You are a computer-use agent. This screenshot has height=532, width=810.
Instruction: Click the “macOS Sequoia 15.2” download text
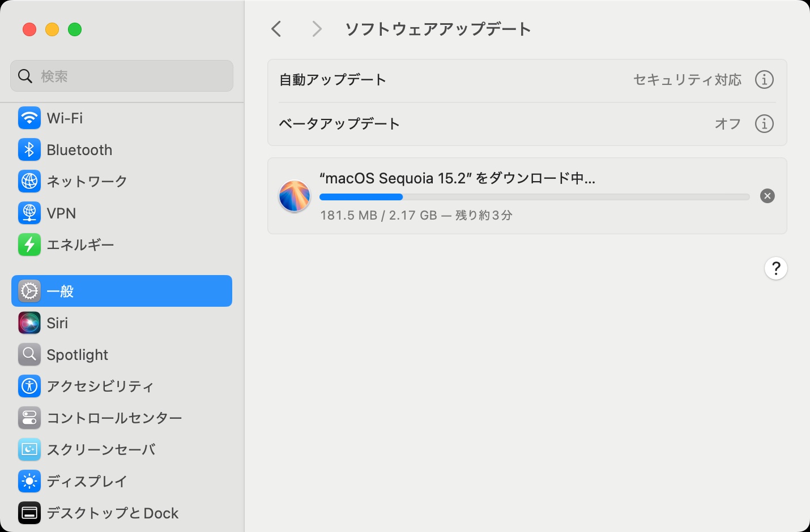click(457, 178)
